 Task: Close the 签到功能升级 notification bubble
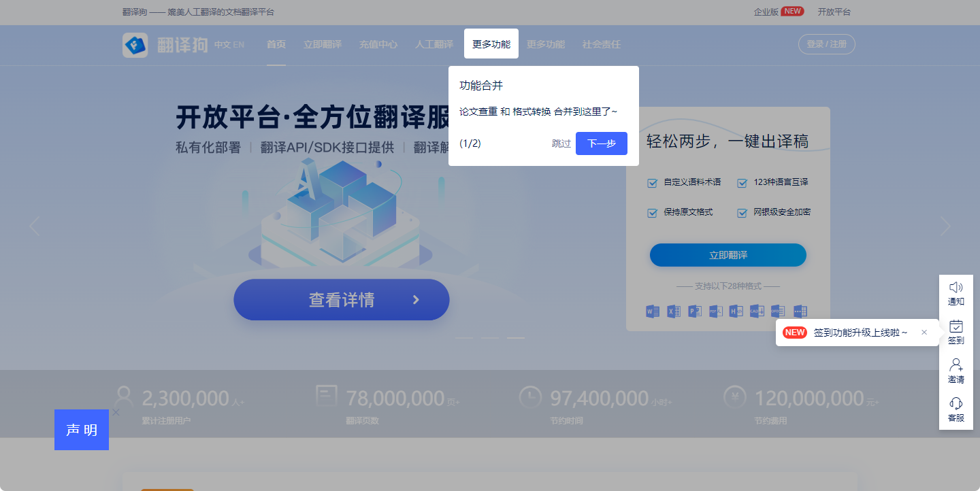coord(924,333)
